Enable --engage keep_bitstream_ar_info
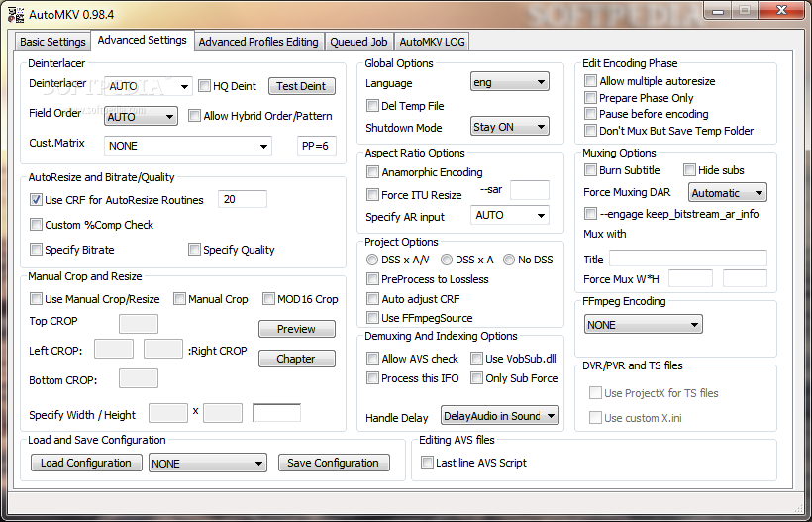The height and width of the screenshot is (522, 812). [590, 213]
